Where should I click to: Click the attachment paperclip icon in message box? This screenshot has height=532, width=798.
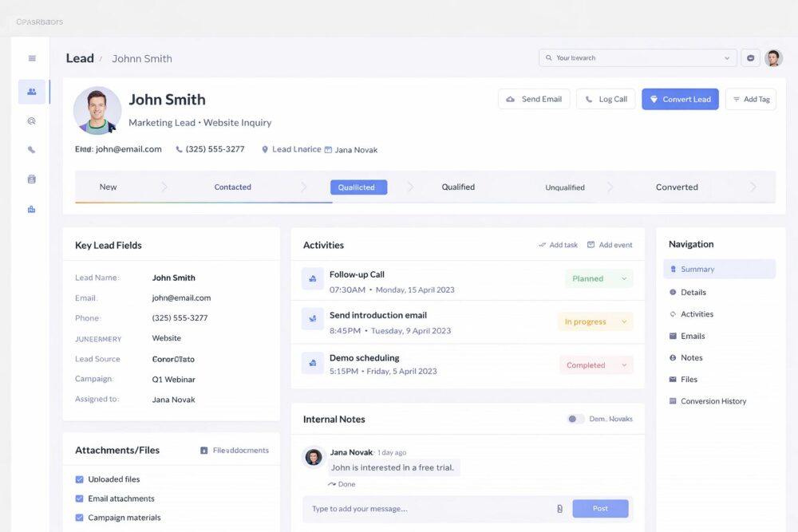click(559, 509)
